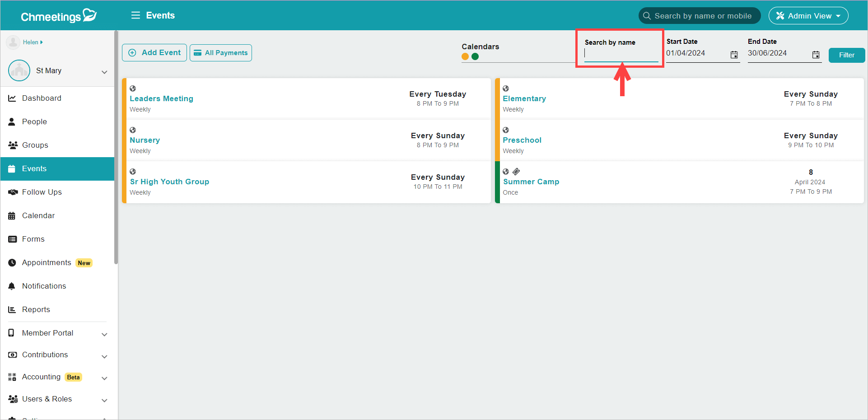Viewport: 868px width, 420px height.
Task: Open Follow Ups in the sidebar
Action: click(57, 192)
